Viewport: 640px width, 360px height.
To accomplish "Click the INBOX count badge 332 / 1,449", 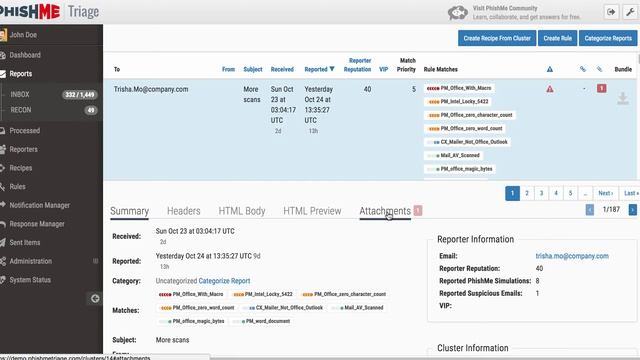I will [x=80, y=95].
